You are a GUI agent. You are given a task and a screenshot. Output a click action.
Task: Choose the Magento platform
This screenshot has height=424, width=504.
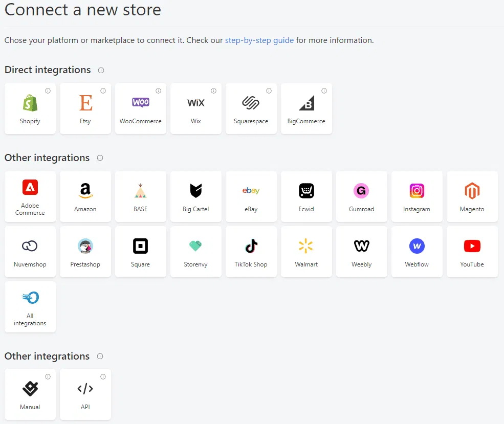click(x=472, y=196)
